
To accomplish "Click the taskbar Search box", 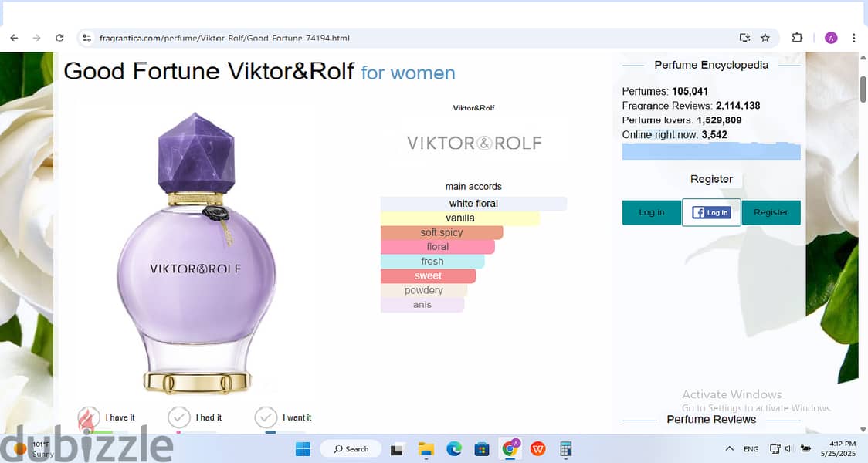I will 351,449.
